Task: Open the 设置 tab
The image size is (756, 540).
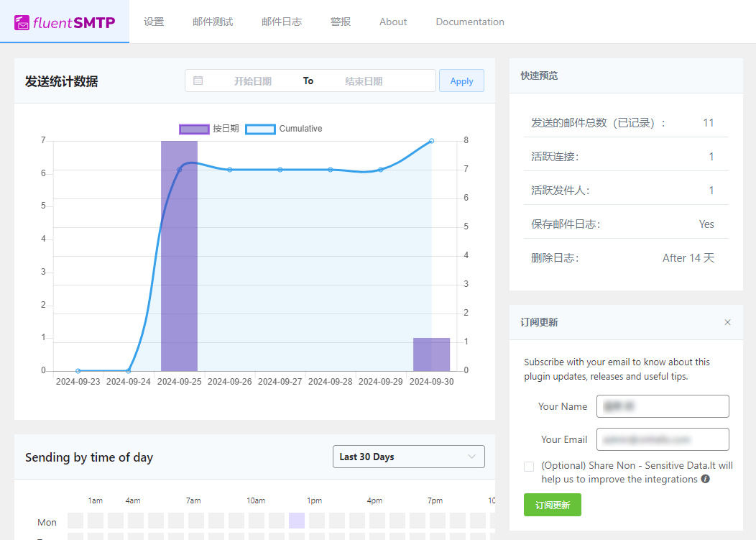Action: 154,22
